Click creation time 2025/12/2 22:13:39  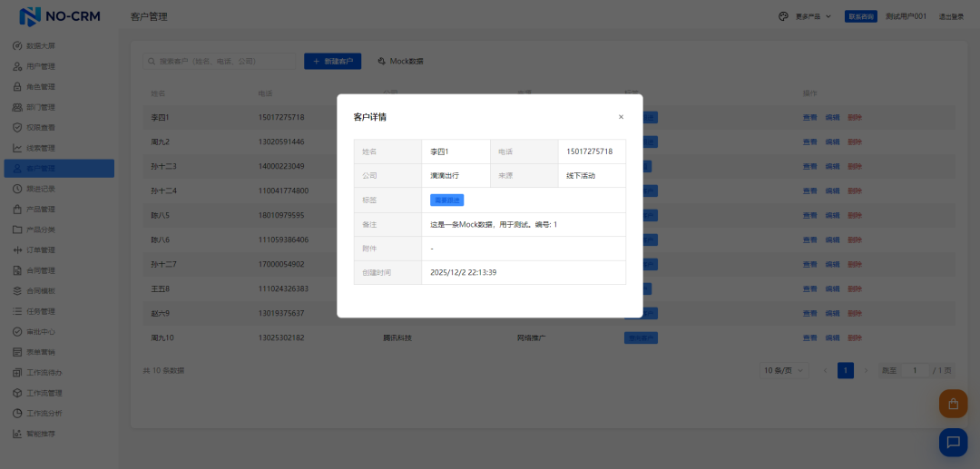[463, 272]
